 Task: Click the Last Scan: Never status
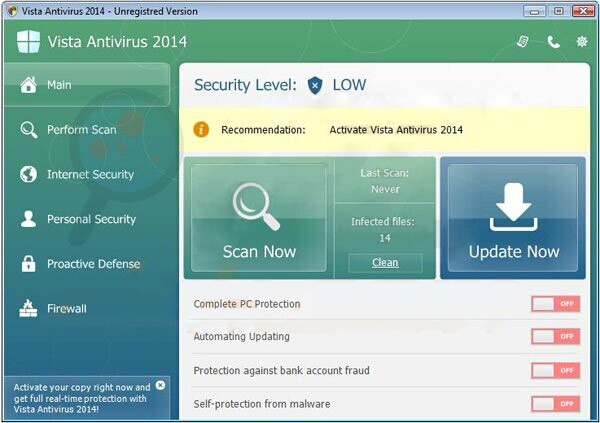coord(385,181)
